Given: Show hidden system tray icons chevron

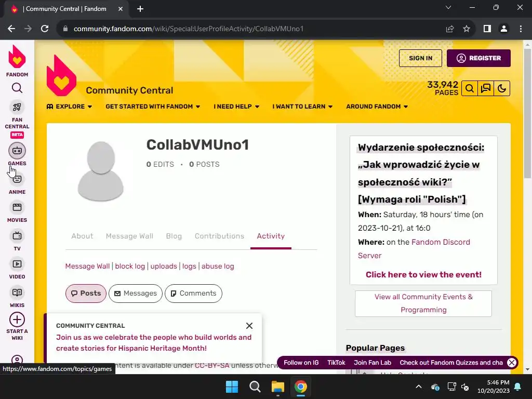Looking at the screenshot, I should [x=419, y=387].
